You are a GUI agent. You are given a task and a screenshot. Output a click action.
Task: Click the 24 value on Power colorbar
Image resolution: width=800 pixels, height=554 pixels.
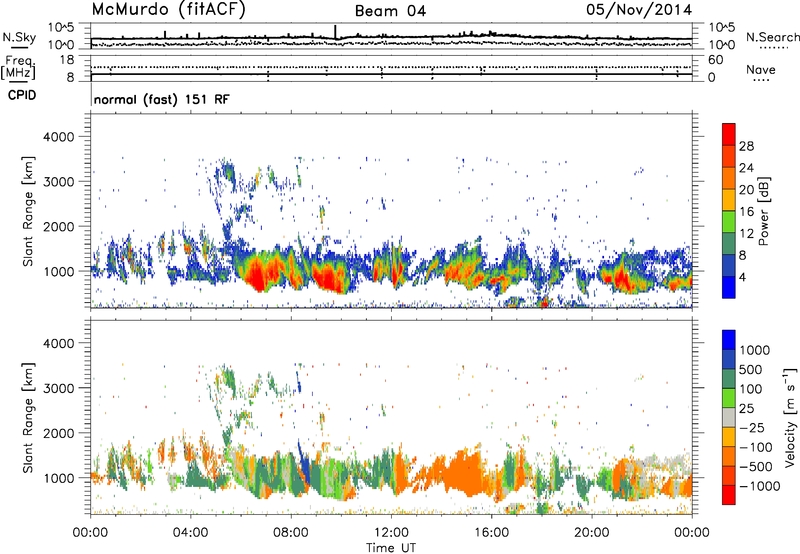coord(746,168)
